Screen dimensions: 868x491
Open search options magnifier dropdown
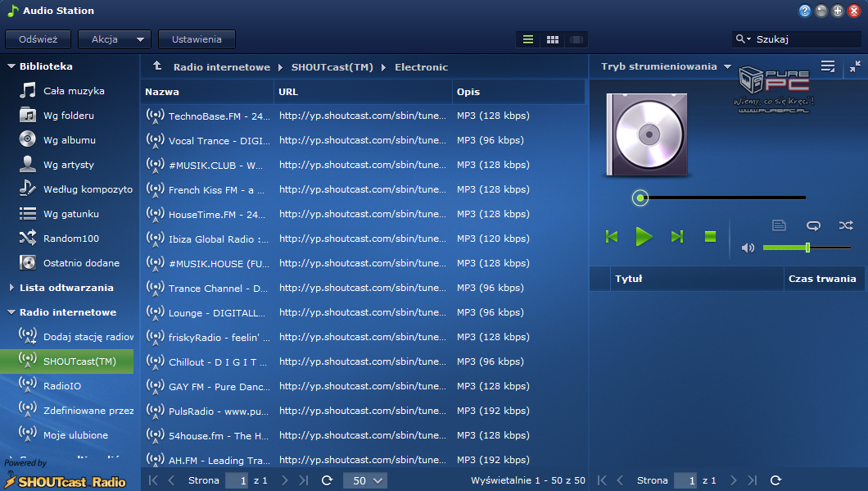(743, 39)
